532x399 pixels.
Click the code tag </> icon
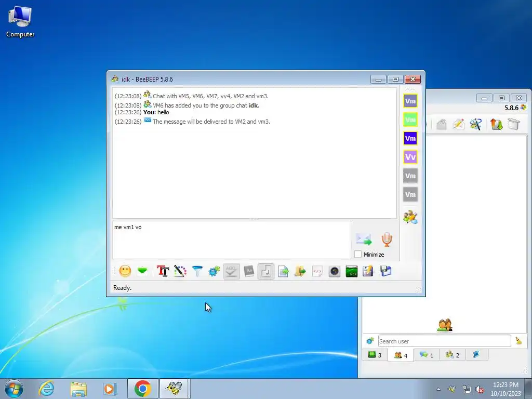click(317, 271)
